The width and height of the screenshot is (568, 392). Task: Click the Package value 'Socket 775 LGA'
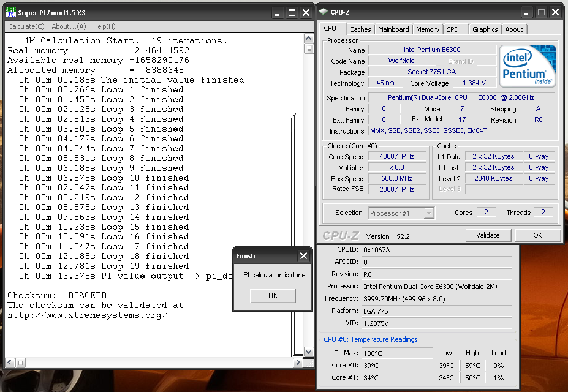[432, 72]
